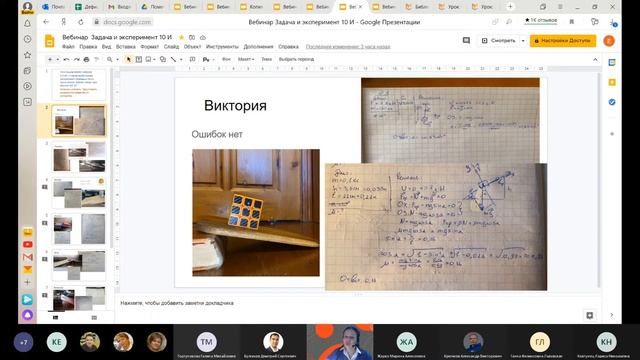Click the browser back arrow
Screen dimensions: 640x360
(x=46, y=22)
